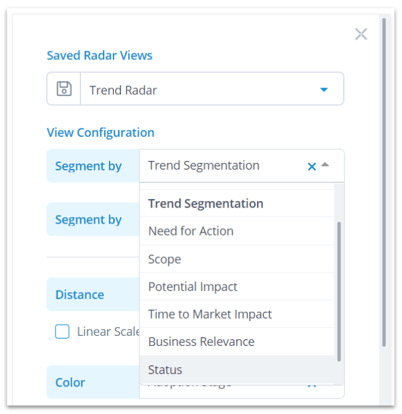Image resolution: width=402 pixels, height=414 pixels.
Task: Click the panel's main vertical scrollbar
Action: click(384, 182)
